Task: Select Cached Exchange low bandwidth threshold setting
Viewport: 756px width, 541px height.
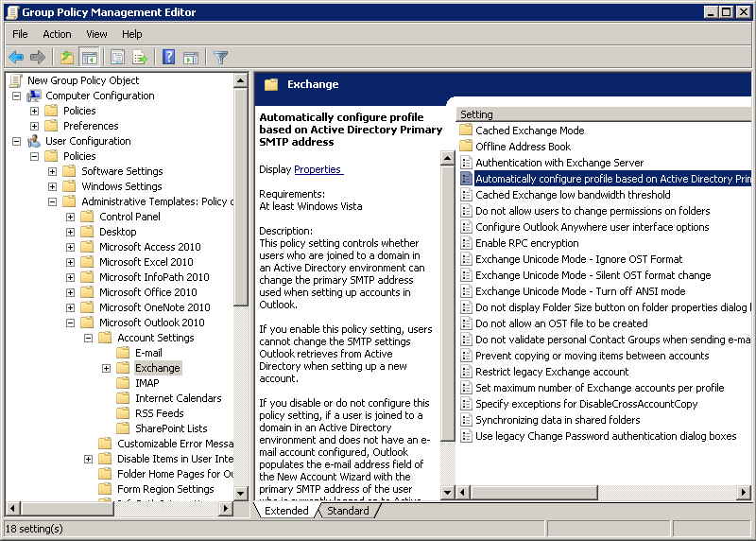Action: click(x=573, y=195)
